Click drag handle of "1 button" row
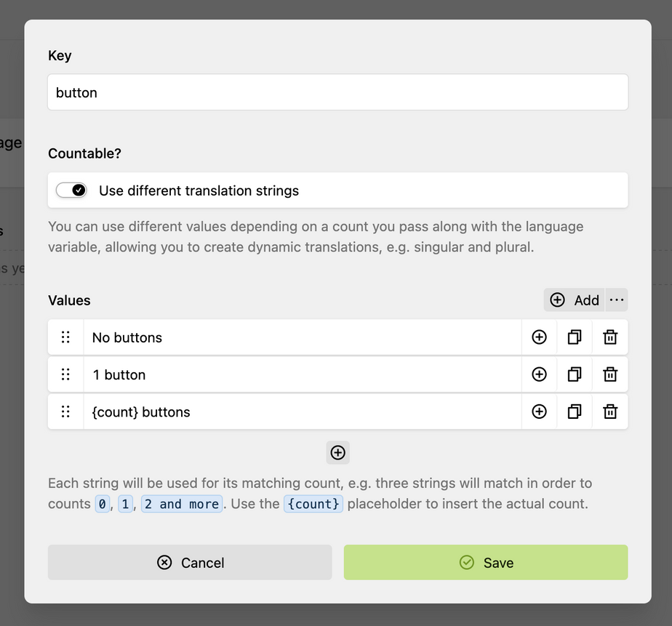Image resolution: width=672 pixels, height=626 pixels. pos(65,374)
